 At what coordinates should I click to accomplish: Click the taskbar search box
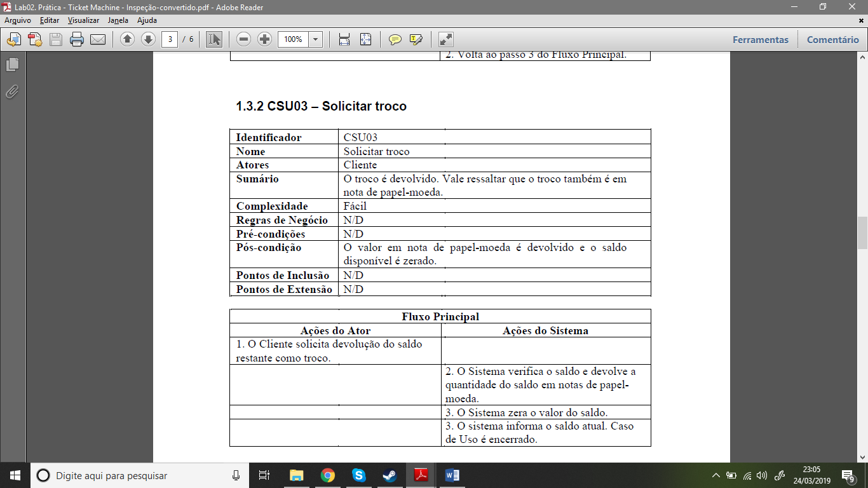click(x=140, y=475)
